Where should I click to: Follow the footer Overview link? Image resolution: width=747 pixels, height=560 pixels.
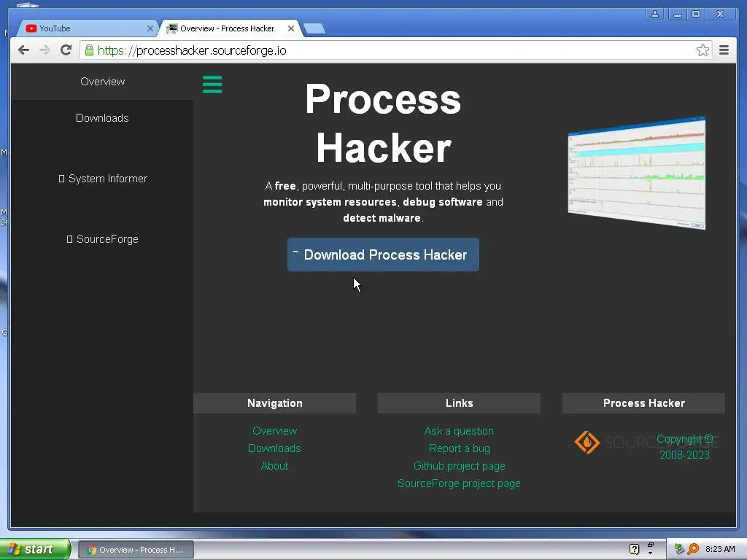275,431
